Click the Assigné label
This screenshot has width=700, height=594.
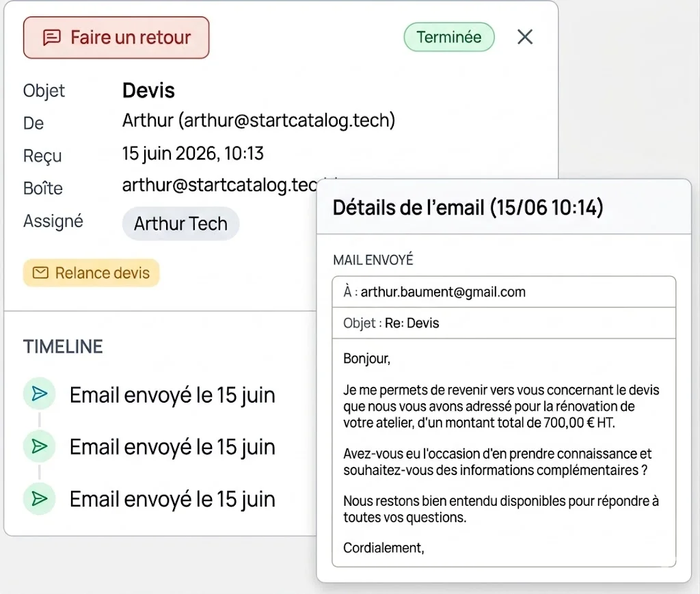(x=53, y=221)
